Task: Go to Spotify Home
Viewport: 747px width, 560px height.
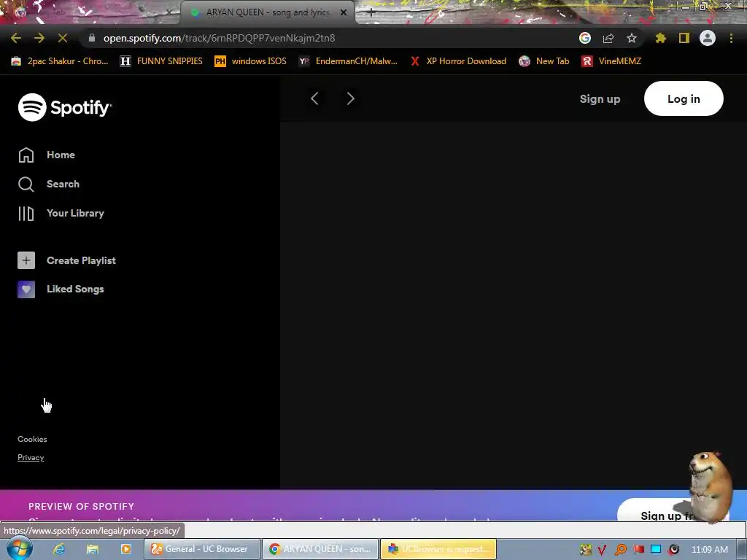Action: 61,155
